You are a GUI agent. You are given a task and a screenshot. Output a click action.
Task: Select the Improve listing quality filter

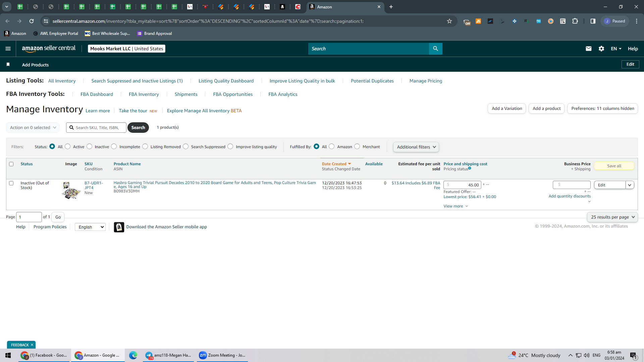click(230, 146)
